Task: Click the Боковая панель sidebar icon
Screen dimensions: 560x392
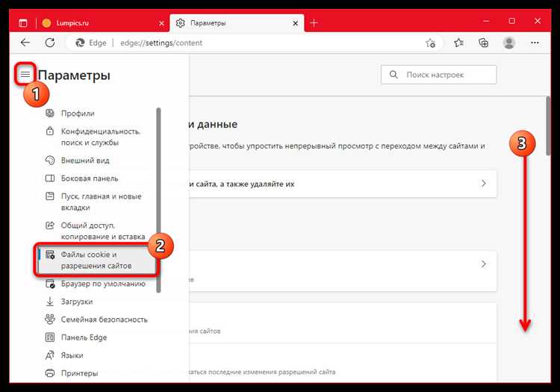Action: coord(50,178)
